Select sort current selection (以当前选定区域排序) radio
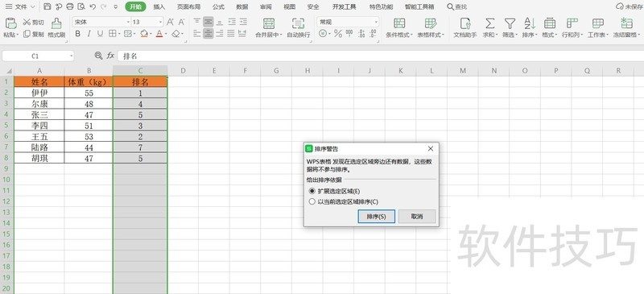Viewport: 644px width, 294px height. click(312, 201)
